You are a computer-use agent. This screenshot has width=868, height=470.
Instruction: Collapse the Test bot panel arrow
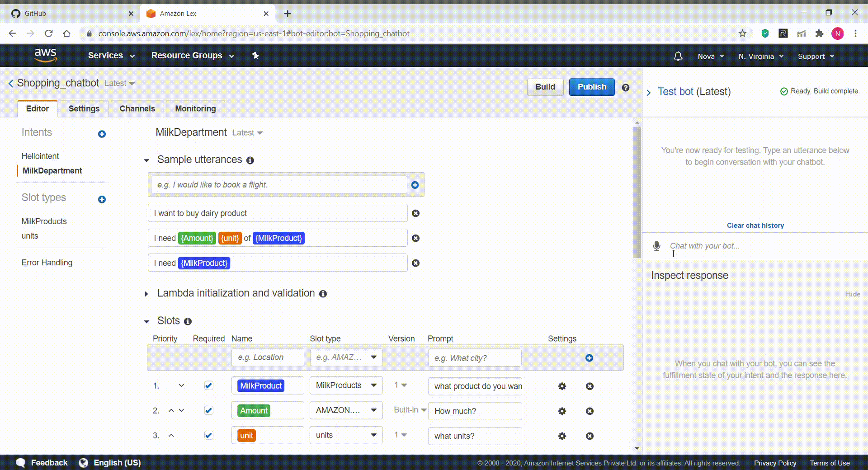(649, 92)
